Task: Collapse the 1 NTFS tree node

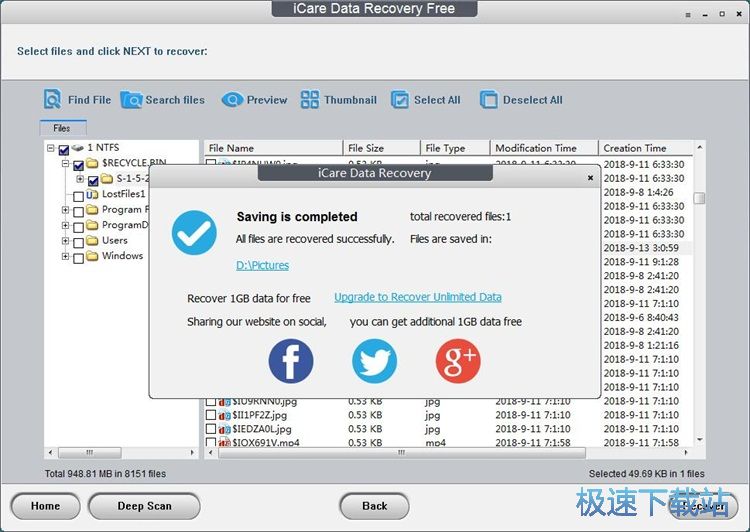Action: tap(51, 148)
